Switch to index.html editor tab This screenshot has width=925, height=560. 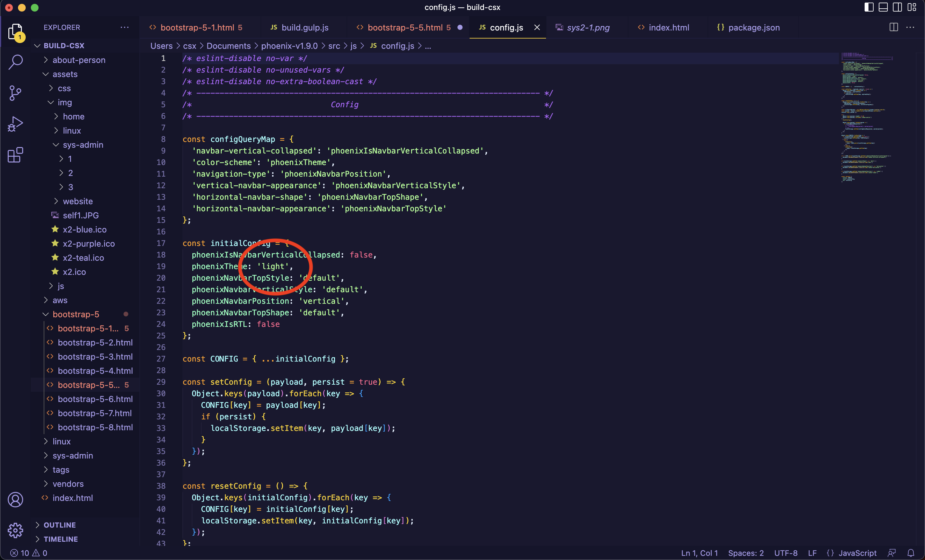669,27
